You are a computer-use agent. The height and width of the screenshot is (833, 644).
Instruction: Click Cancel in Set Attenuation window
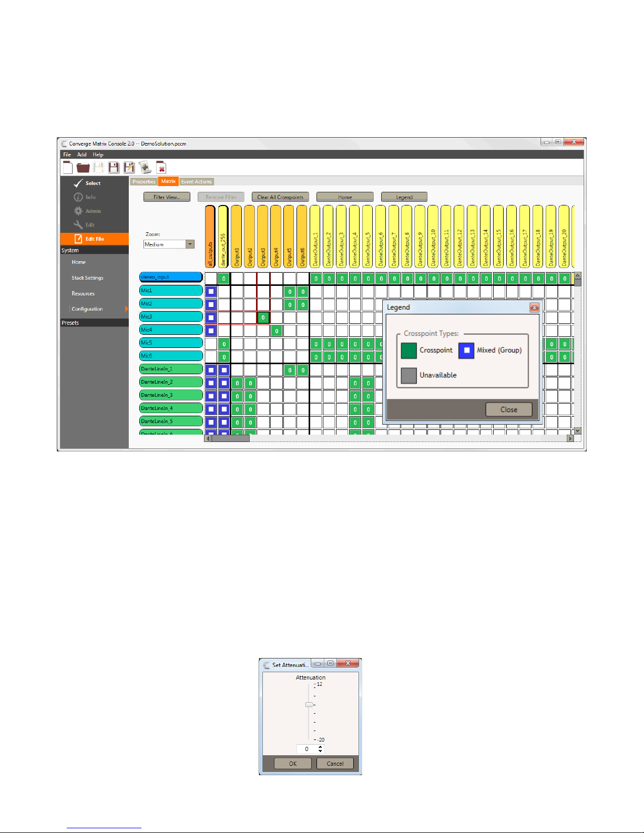tap(335, 764)
